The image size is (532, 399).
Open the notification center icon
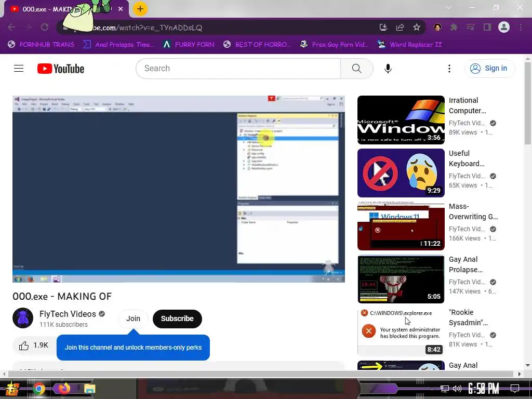click(515, 389)
